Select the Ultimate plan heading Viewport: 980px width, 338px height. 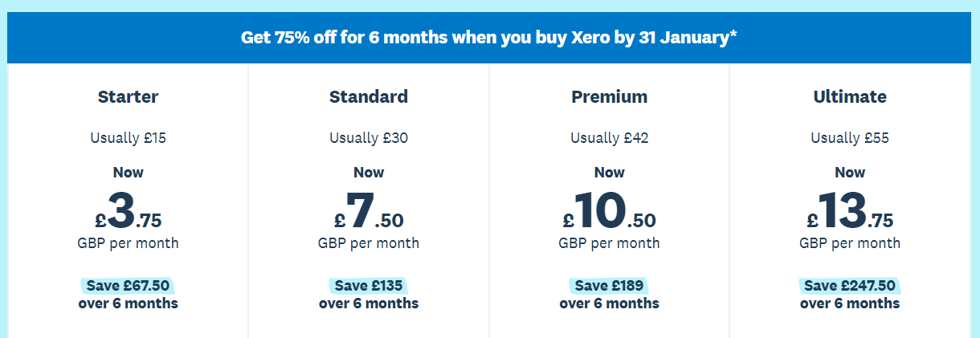850,97
